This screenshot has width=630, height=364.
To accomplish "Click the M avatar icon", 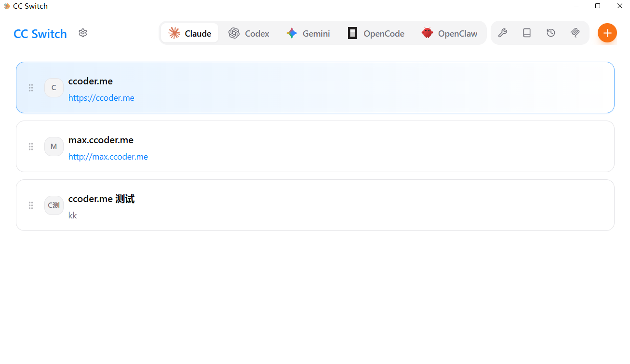I will coord(54,147).
